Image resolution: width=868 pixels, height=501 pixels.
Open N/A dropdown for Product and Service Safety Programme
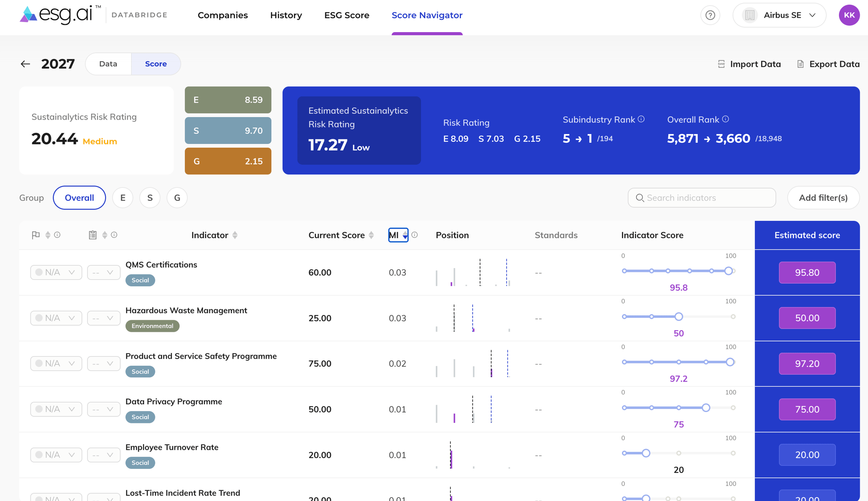(56, 363)
